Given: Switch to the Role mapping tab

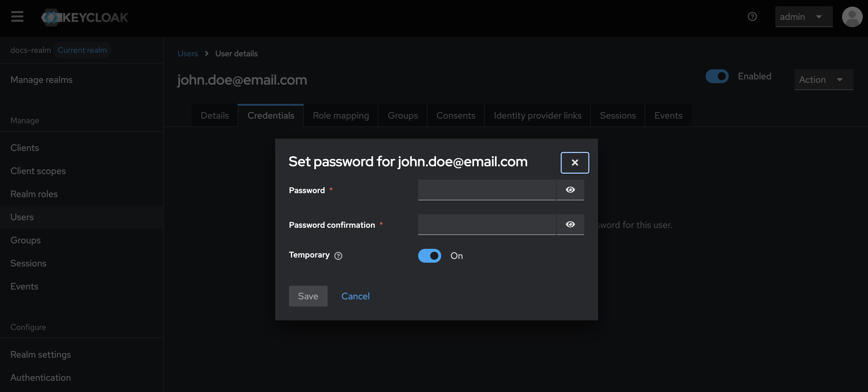Looking at the screenshot, I should (341, 116).
